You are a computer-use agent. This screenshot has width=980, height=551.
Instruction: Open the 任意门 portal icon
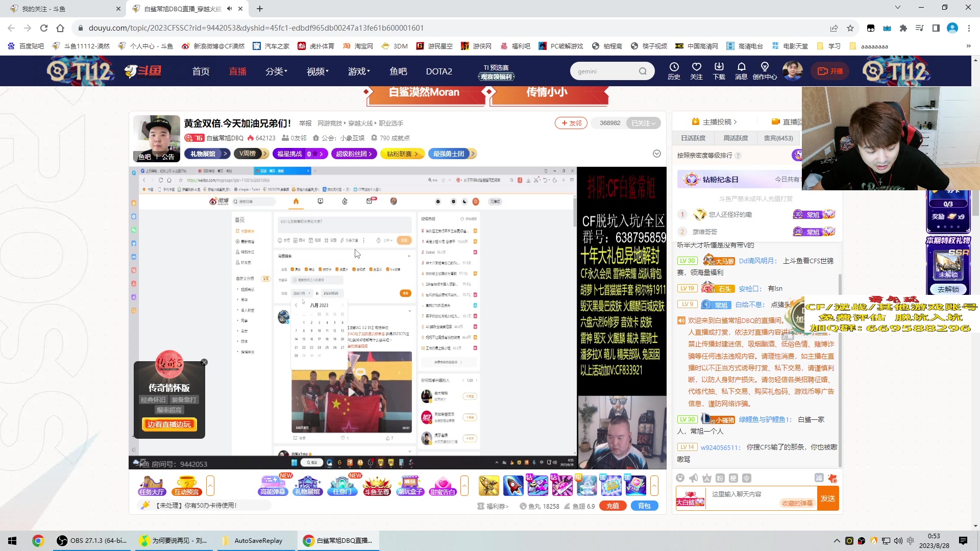[342, 486]
